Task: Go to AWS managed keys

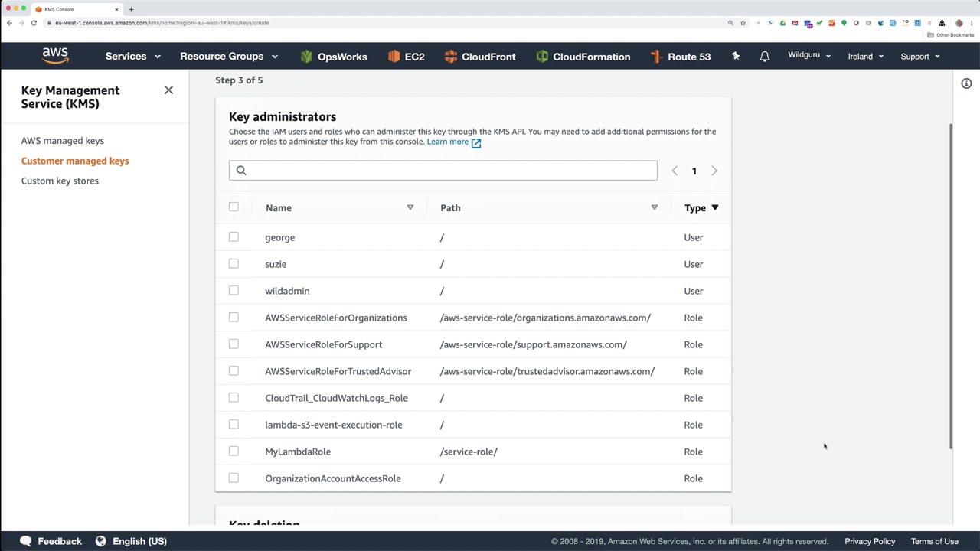Action: pyautogui.click(x=63, y=141)
